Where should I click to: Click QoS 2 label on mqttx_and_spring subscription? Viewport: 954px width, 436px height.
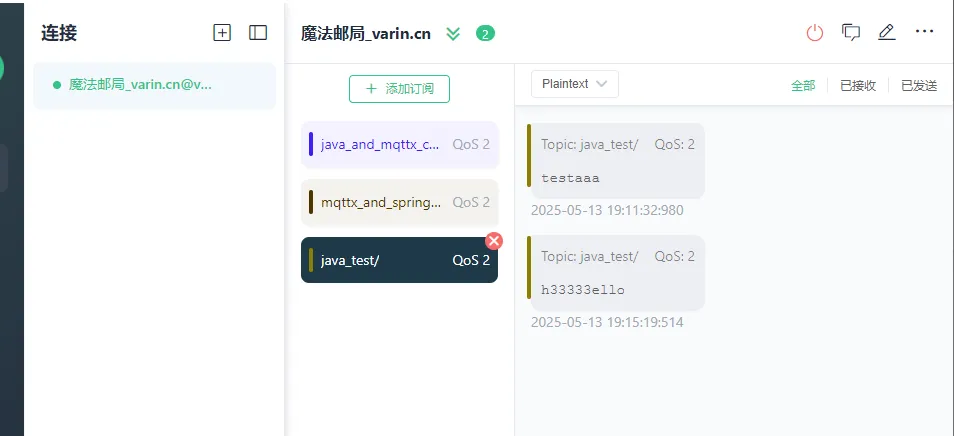pos(471,202)
